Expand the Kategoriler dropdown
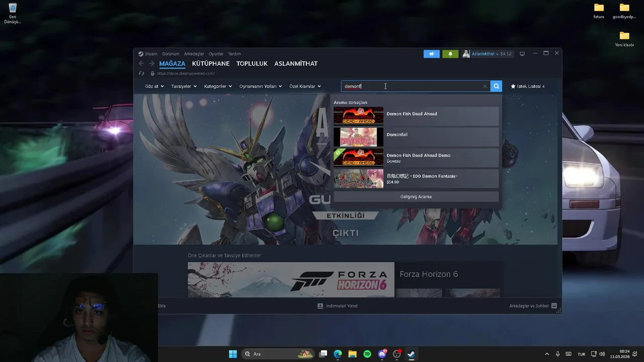Screen dimensions: 644x362 click(x=218, y=86)
